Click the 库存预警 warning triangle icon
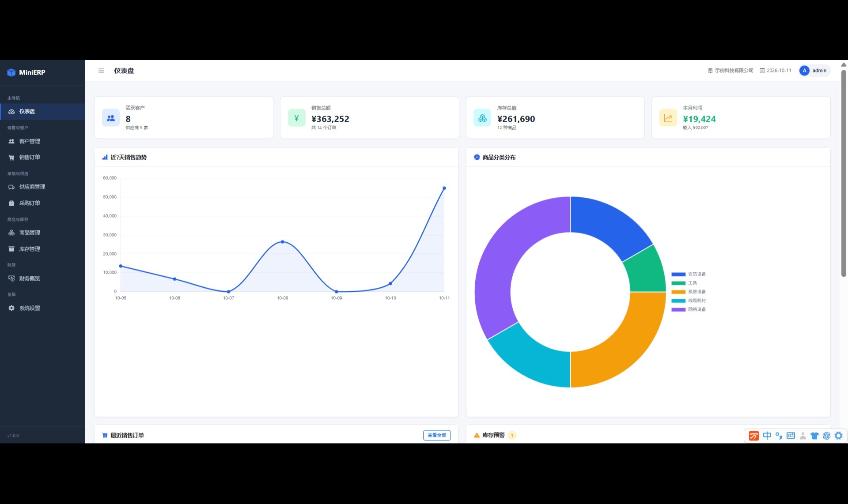Viewport: 848px width, 504px height. click(x=477, y=435)
